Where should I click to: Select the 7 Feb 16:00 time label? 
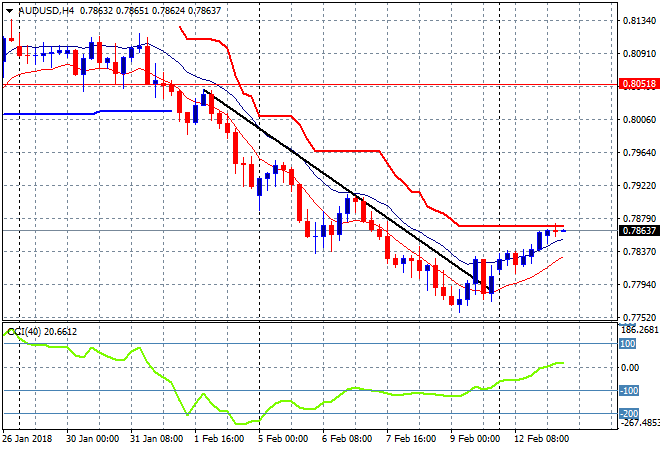[x=411, y=439]
